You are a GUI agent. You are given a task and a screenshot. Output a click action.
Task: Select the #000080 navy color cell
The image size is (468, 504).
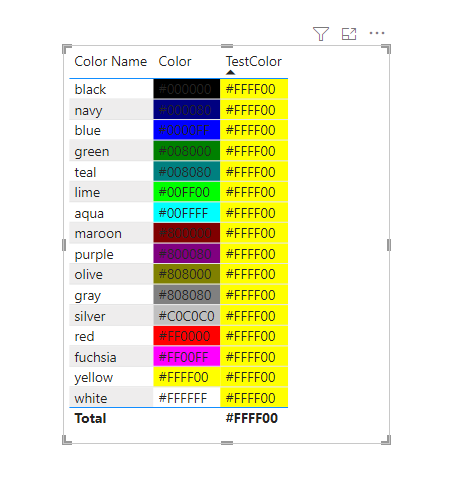pyautogui.click(x=187, y=110)
